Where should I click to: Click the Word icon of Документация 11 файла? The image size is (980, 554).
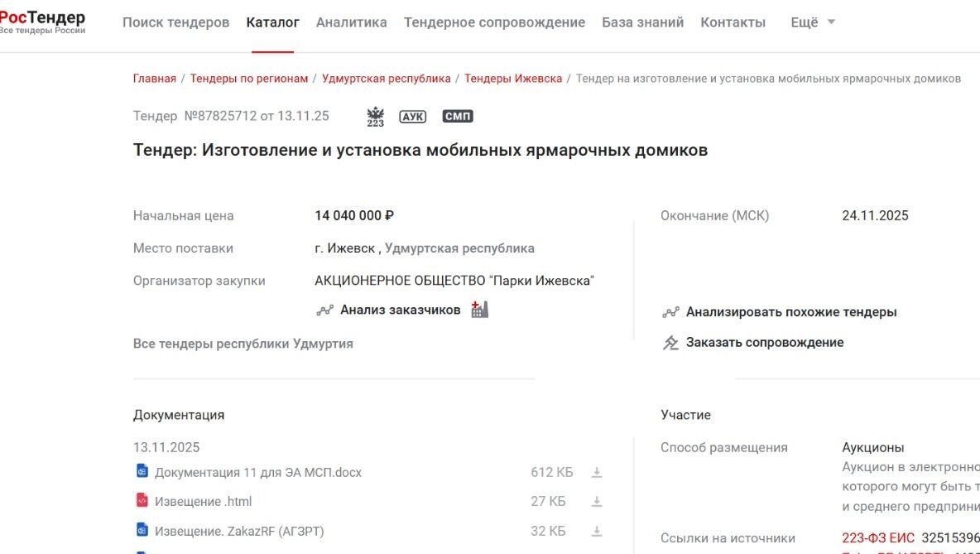tap(142, 471)
